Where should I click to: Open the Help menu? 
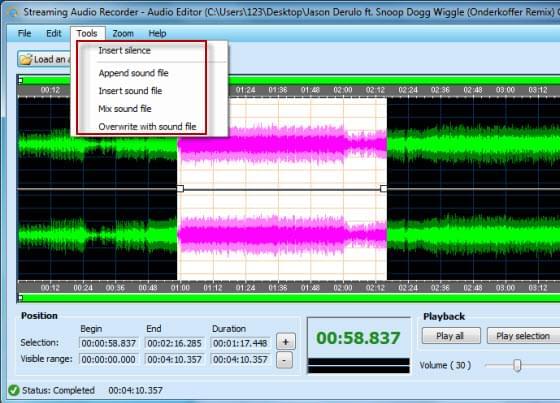pos(157,34)
